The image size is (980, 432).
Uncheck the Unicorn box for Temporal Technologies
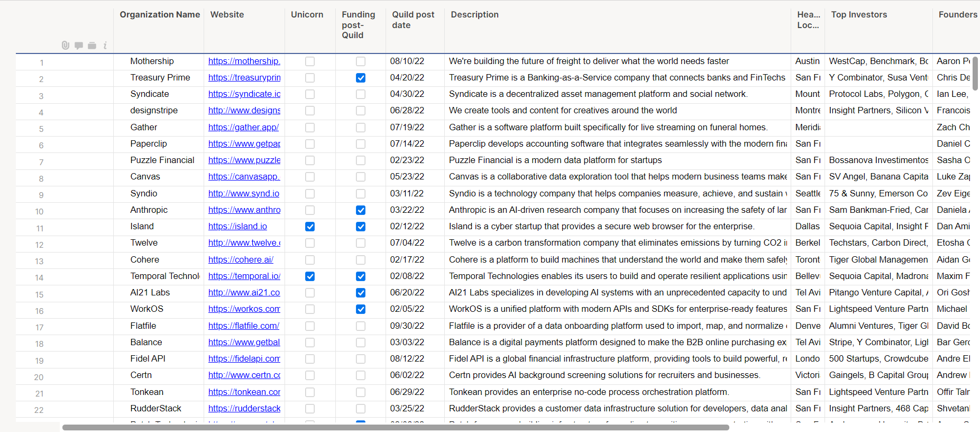point(310,276)
